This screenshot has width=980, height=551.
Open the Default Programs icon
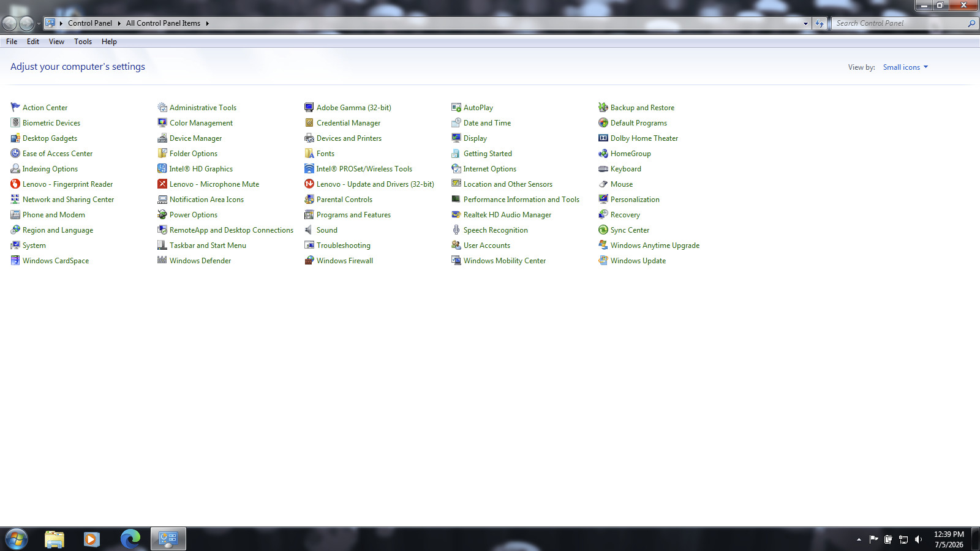pyautogui.click(x=603, y=122)
